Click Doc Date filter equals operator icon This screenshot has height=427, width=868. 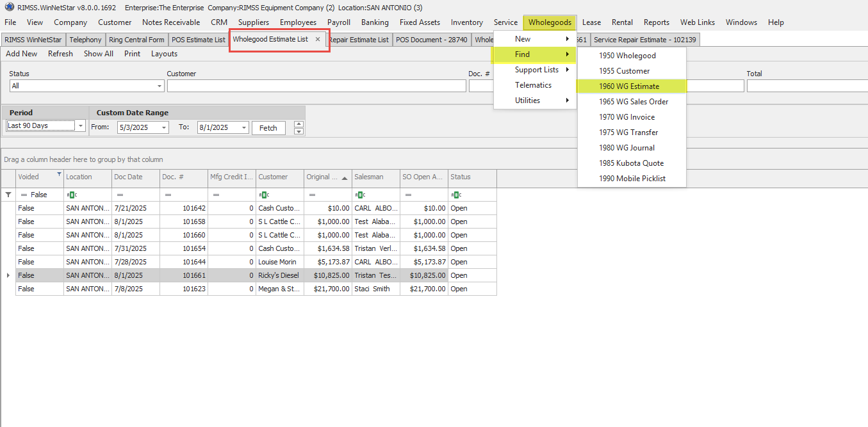coord(120,195)
